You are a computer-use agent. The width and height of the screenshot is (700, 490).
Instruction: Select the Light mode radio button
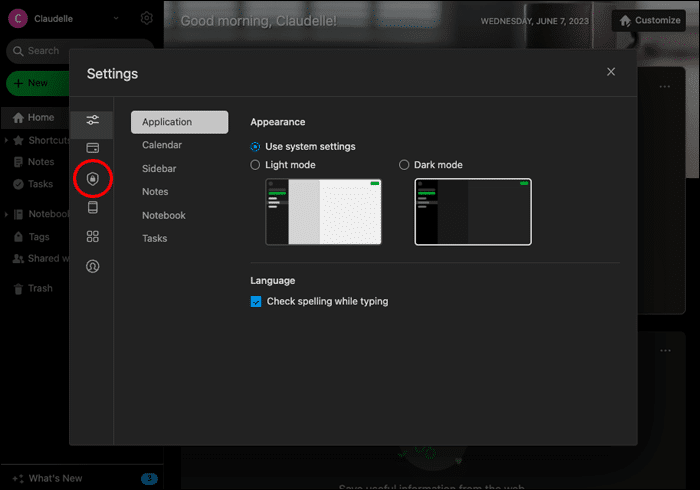coord(255,165)
